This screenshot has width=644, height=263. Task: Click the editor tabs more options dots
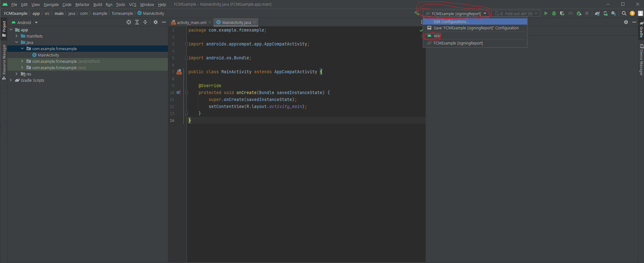(421, 22)
